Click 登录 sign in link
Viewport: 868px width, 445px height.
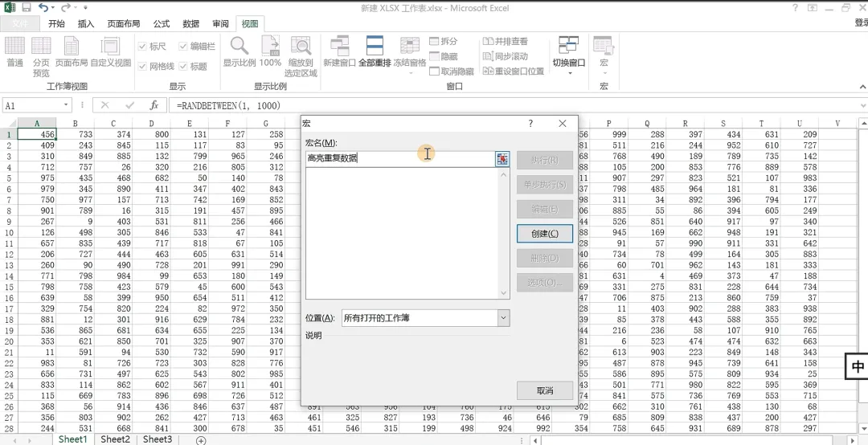point(861,22)
